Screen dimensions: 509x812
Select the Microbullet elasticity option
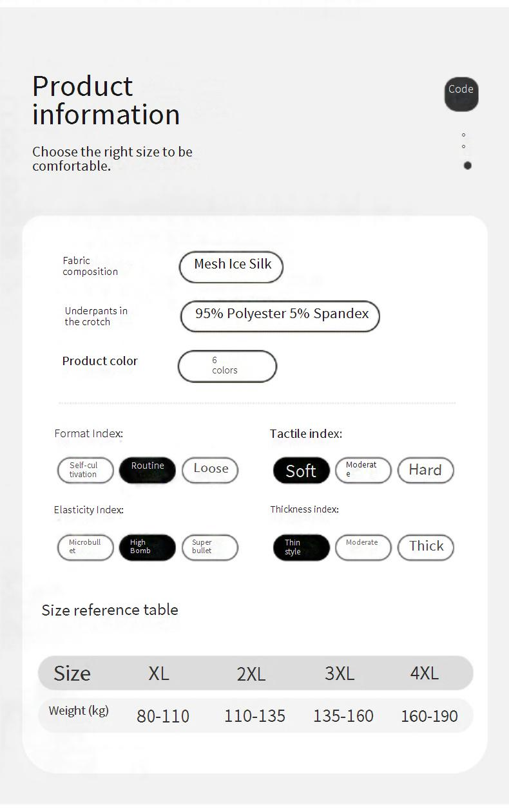pyautogui.click(x=86, y=547)
